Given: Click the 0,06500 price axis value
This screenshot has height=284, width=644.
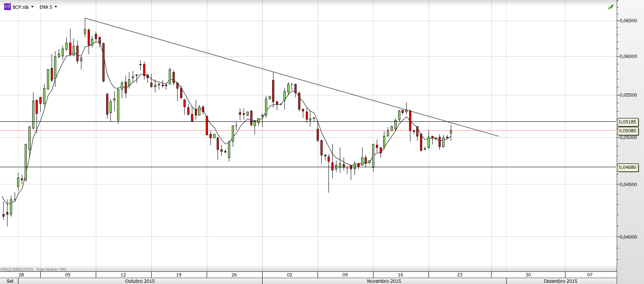Looking at the screenshot, I should pyautogui.click(x=628, y=21).
